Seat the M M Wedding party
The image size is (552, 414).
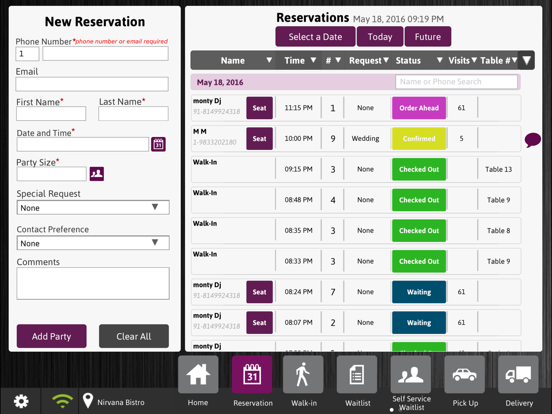[x=259, y=139]
